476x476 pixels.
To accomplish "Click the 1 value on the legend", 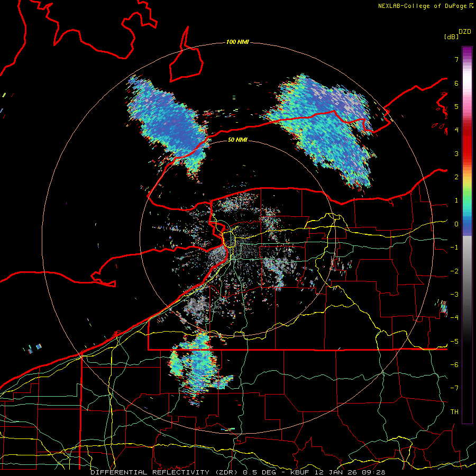I will click(456, 200).
